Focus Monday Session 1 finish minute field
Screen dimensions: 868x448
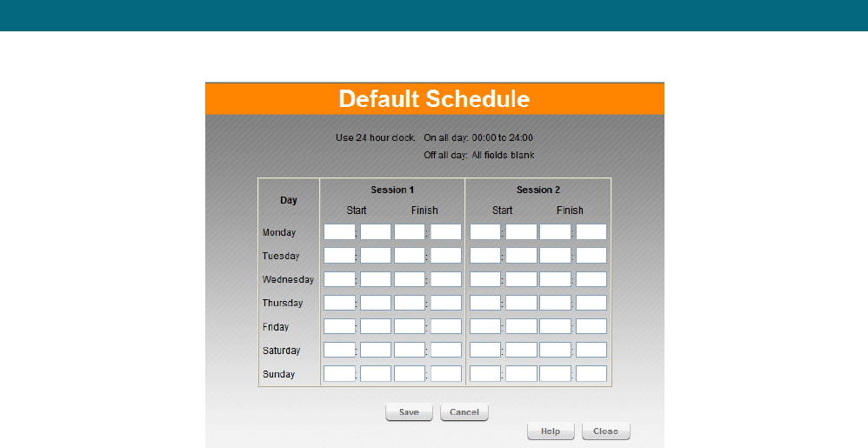[446, 232]
